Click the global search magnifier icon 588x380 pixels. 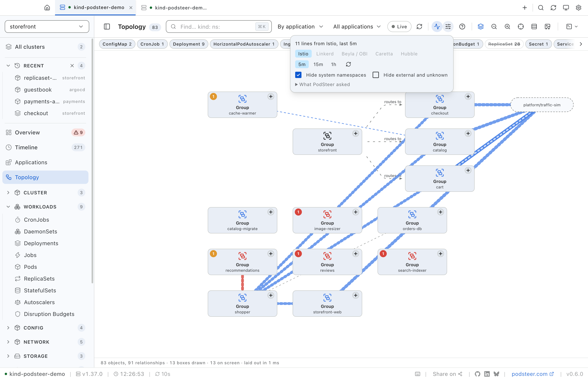tap(541, 8)
